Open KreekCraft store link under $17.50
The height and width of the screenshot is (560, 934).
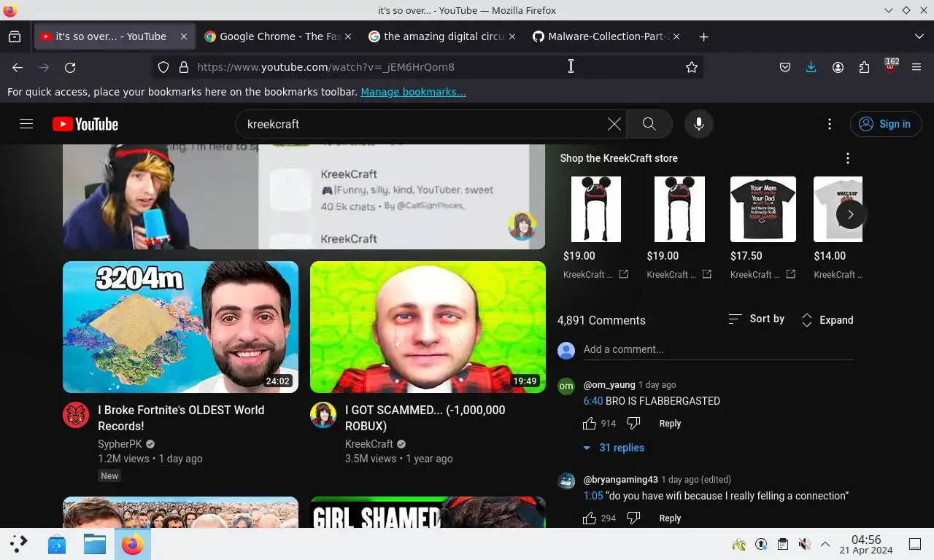[x=763, y=275]
